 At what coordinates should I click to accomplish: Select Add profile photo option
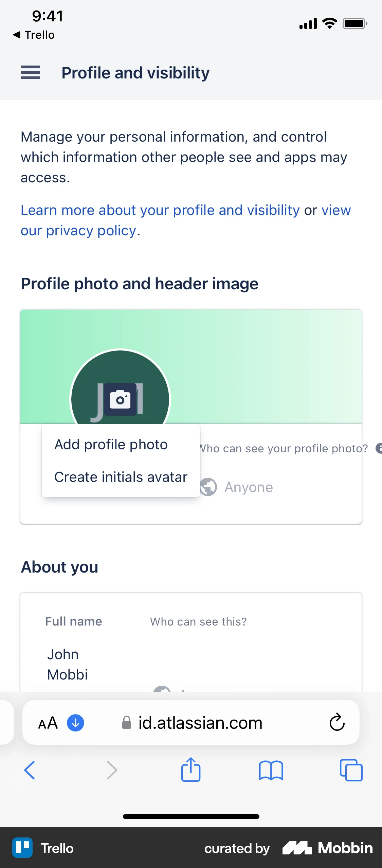coord(111,445)
